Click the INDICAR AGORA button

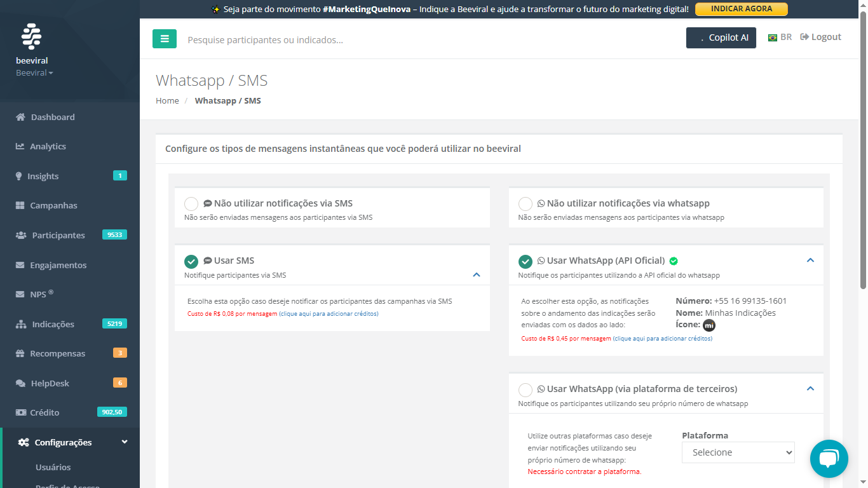741,9
